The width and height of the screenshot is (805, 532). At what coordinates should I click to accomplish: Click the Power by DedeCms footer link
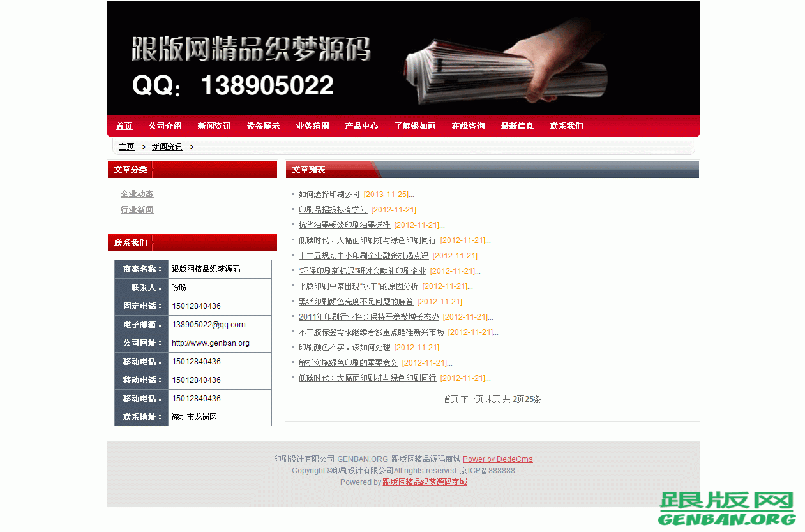tap(498, 459)
